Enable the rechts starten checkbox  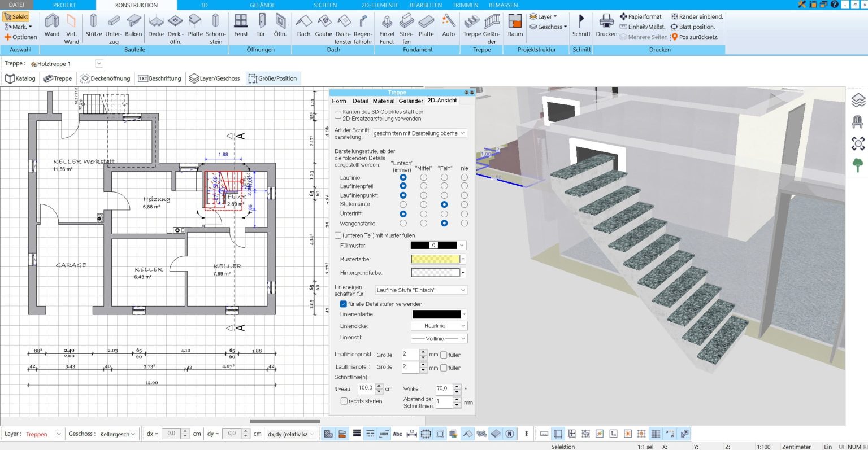pos(344,401)
